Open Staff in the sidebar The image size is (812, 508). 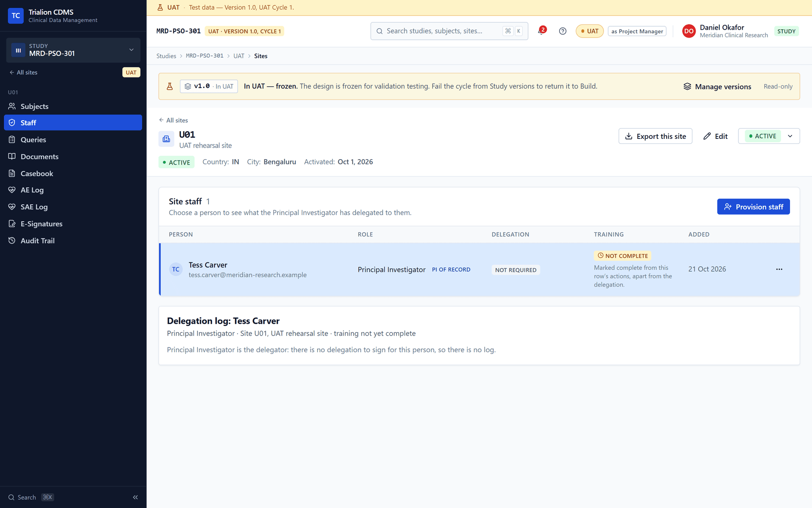coord(73,123)
